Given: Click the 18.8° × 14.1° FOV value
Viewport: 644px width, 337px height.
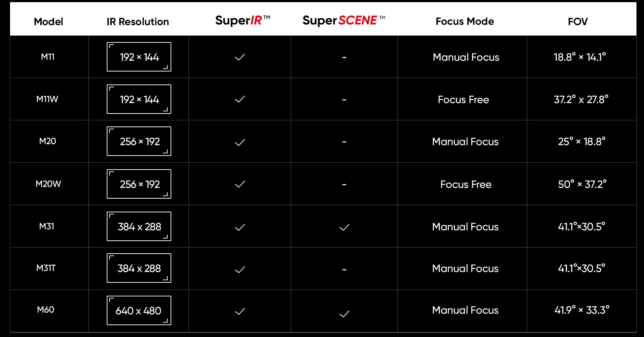Looking at the screenshot, I should 580,57.
